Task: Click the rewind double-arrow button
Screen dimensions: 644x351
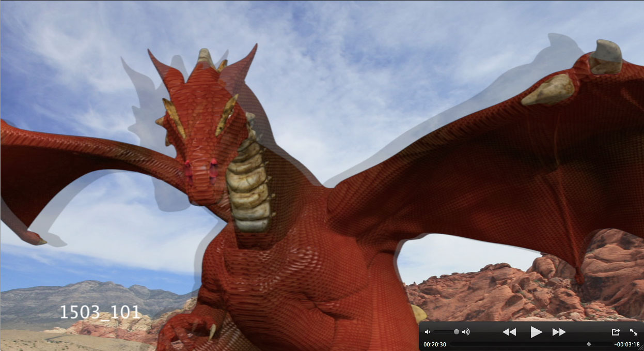Action: (x=509, y=332)
